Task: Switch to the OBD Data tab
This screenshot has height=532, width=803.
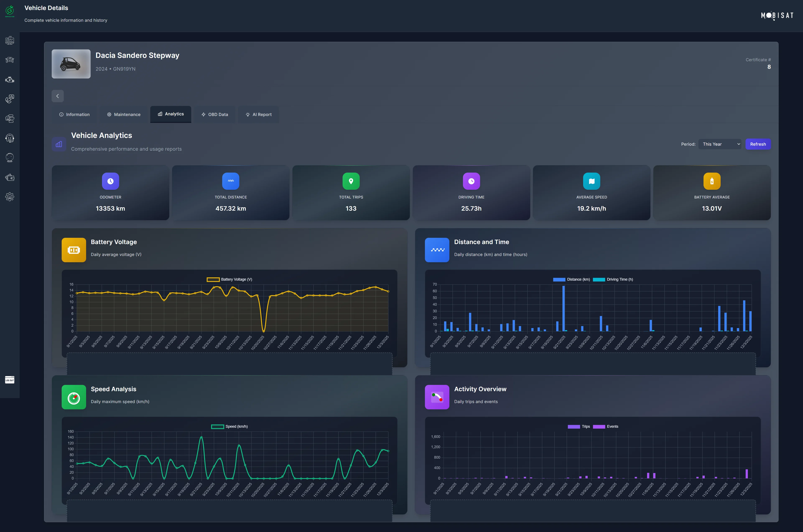Action: [x=214, y=114]
